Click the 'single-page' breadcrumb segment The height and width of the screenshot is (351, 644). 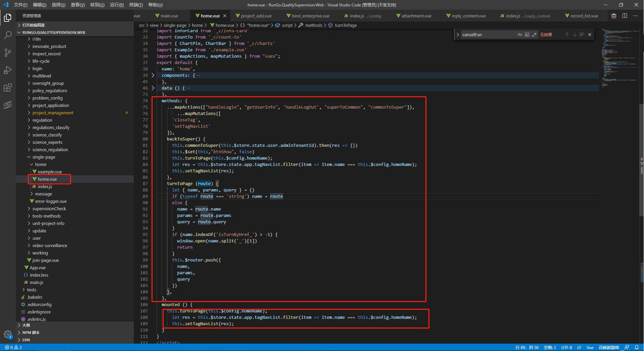pos(175,25)
